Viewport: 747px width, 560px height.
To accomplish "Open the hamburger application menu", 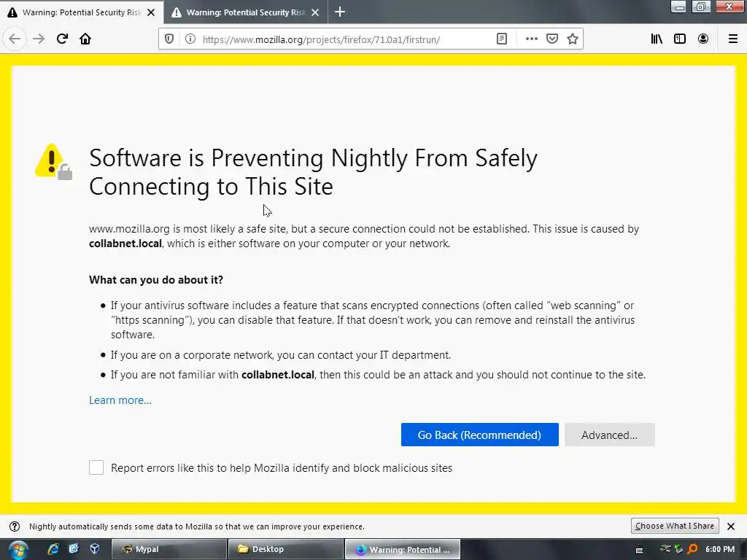I will 733,39.
